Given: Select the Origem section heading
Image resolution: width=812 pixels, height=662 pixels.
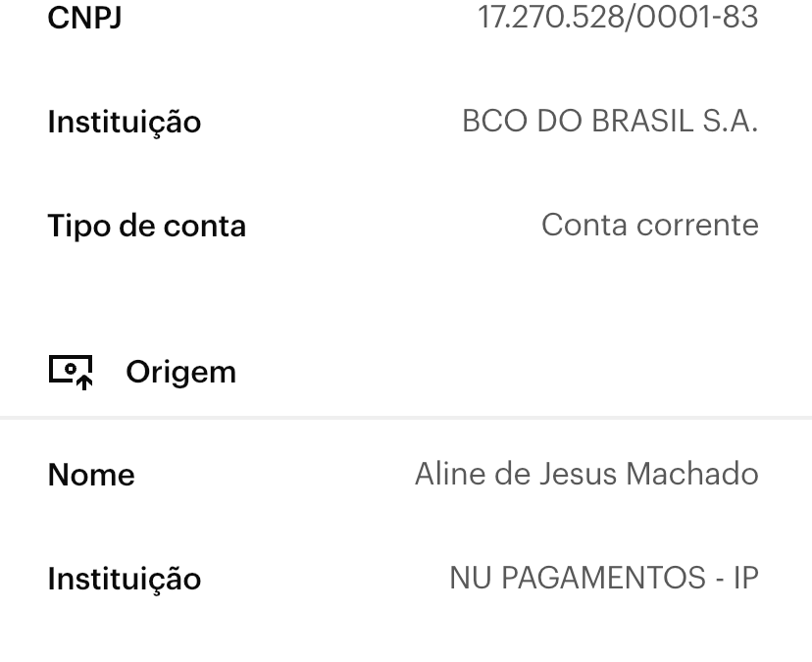Looking at the screenshot, I should (180, 372).
